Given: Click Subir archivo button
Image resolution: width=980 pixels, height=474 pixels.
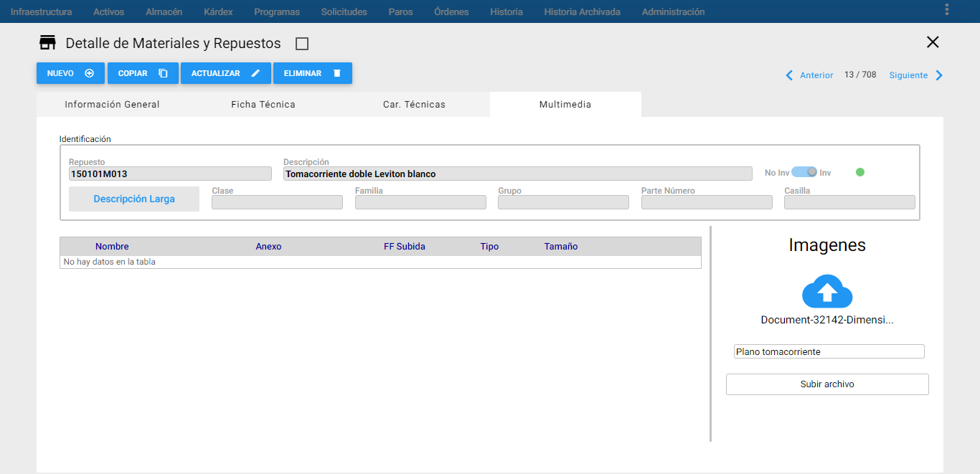Looking at the screenshot, I should [827, 384].
